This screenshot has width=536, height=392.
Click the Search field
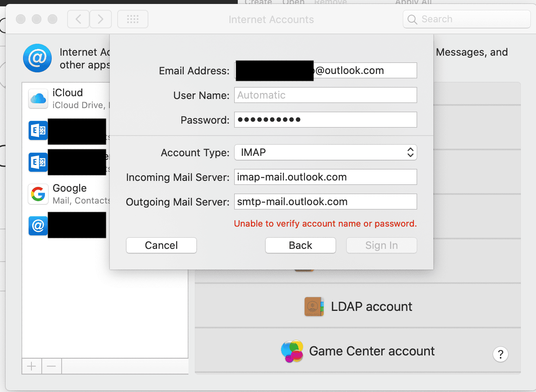click(x=466, y=19)
